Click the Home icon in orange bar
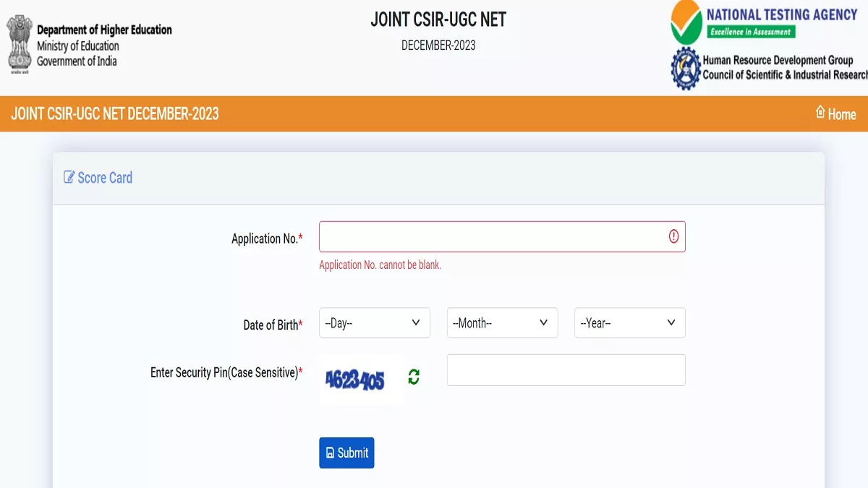This screenshot has height=488, width=868. coord(820,112)
